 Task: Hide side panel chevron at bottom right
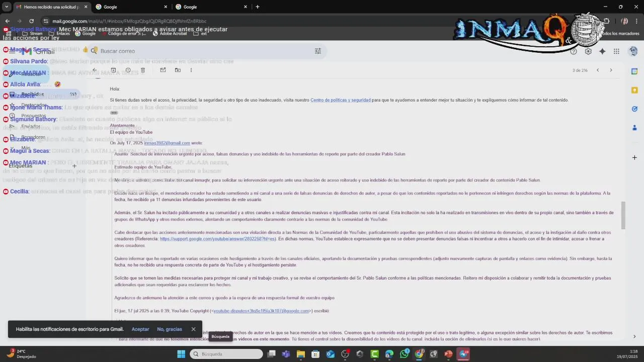[x=634, y=336]
